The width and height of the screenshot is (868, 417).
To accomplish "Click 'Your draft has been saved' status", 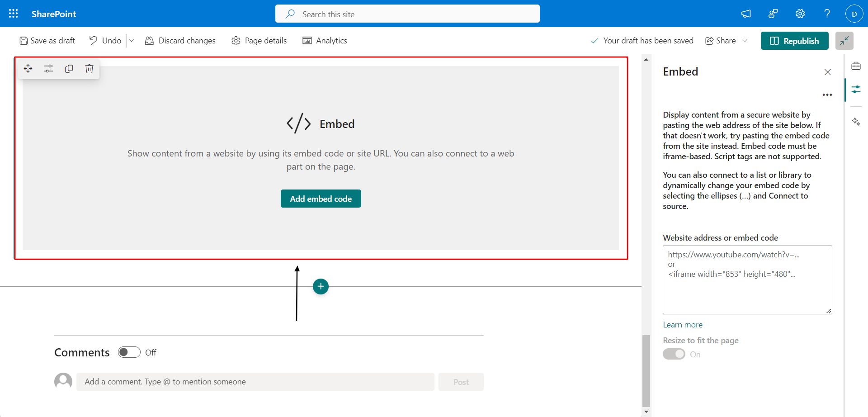I will [x=642, y=41].
